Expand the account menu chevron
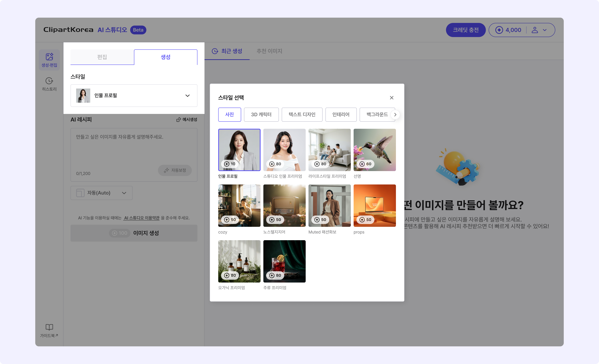Viewport: 599px width, 364px height. click(545, 30)
